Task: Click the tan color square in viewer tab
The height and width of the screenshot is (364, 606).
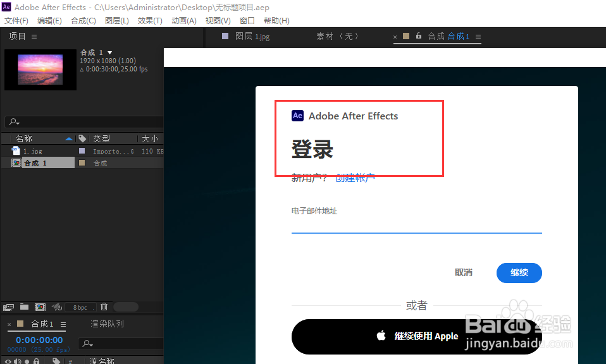Action: click(406, 36)
